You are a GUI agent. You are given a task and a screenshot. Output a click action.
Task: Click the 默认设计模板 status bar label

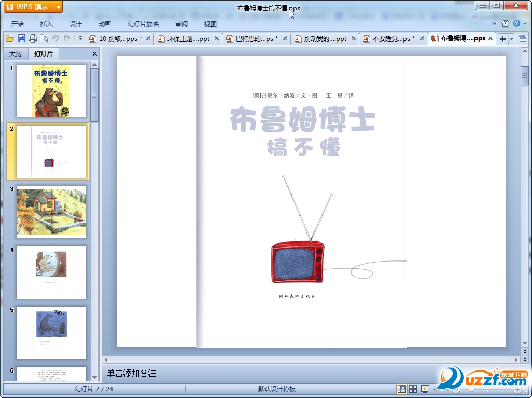pos(277,389)
